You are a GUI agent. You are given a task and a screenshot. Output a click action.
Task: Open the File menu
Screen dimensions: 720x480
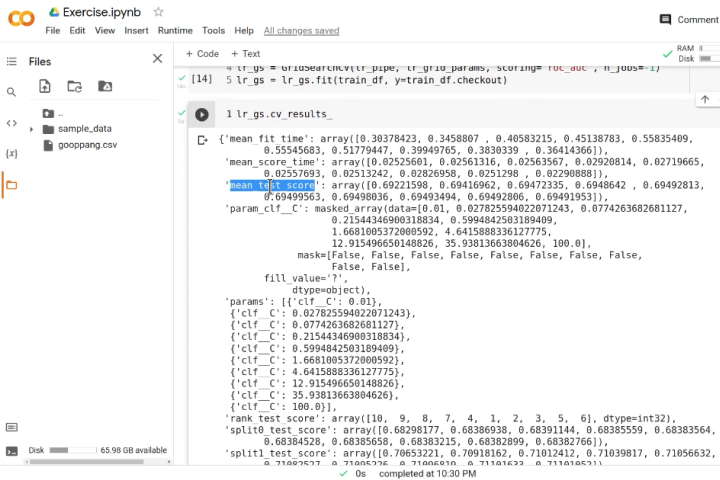pyautogui.click(x=52, y=31)
